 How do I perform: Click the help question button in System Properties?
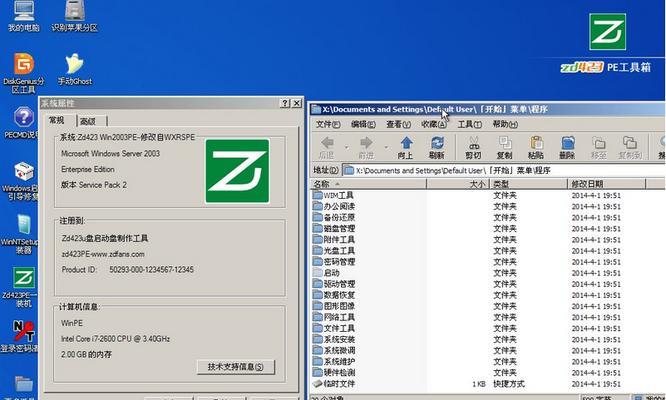[285, 103]
